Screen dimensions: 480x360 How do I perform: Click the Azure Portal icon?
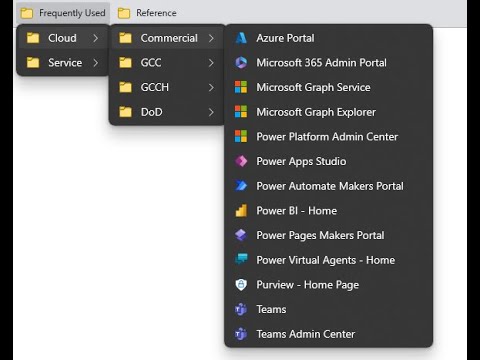(241, 38)
